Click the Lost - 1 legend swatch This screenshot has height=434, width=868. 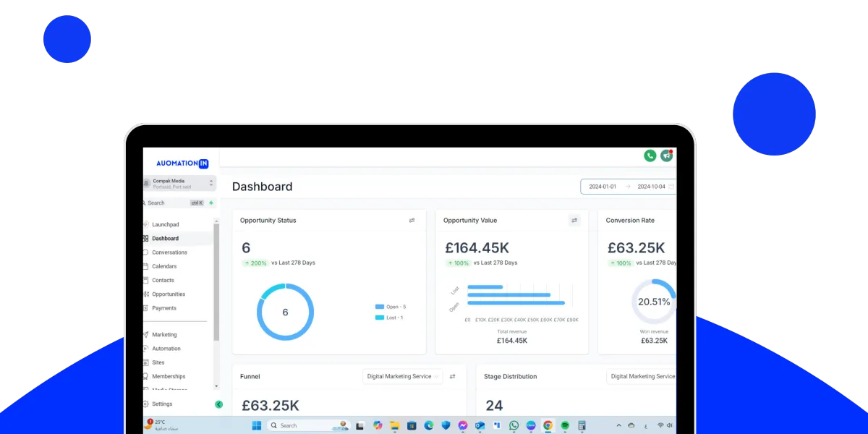380,318
